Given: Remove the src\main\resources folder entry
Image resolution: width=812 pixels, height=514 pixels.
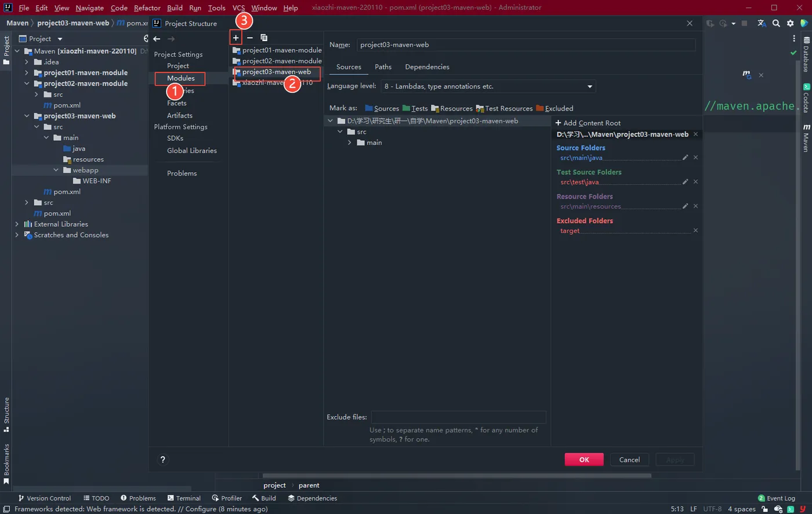Looking at the screenshot, I should coord(695,206).
